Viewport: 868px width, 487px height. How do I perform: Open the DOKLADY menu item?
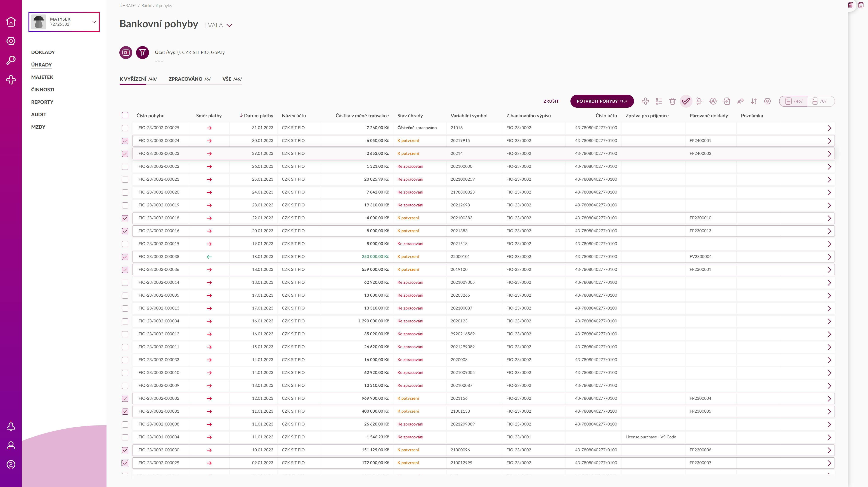tap(43, 52)
